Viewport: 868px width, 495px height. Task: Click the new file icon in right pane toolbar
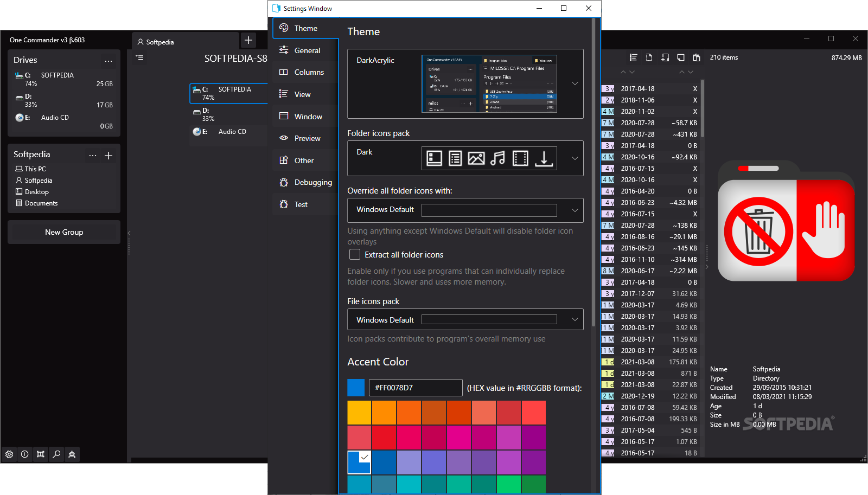[649, 57]
